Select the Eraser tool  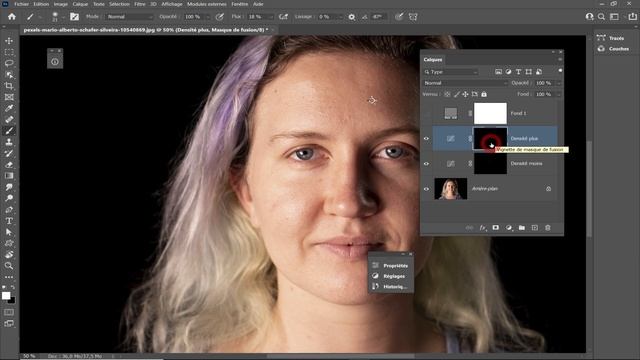[x=9, y=164]
